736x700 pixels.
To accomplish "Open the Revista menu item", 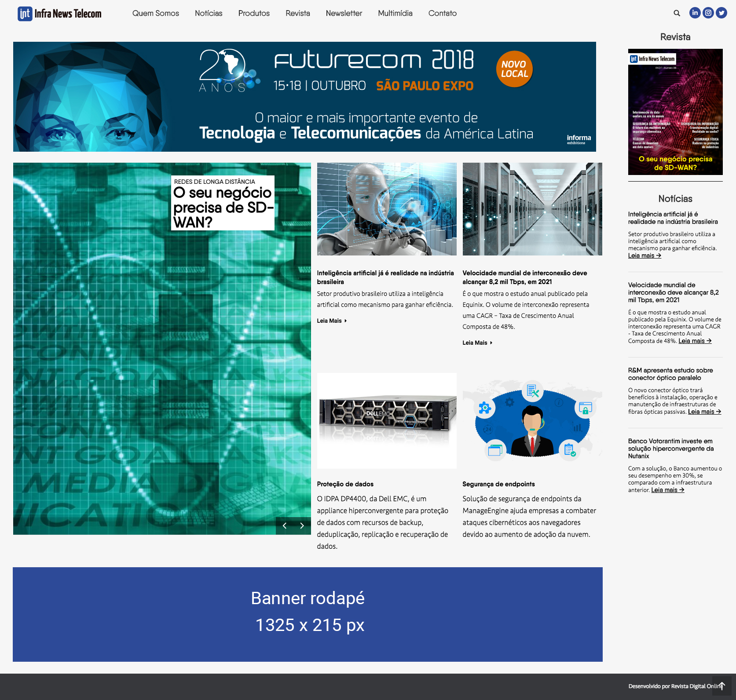I will pyautogui.click(x=298, y=13).
